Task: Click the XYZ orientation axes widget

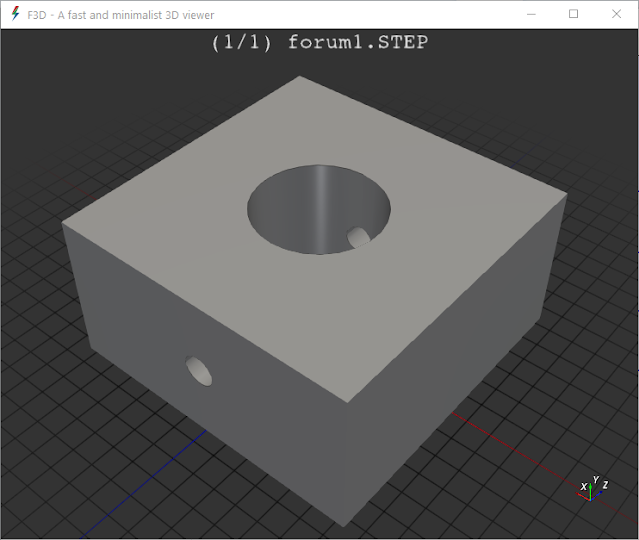Action: [x=593, y=489]
